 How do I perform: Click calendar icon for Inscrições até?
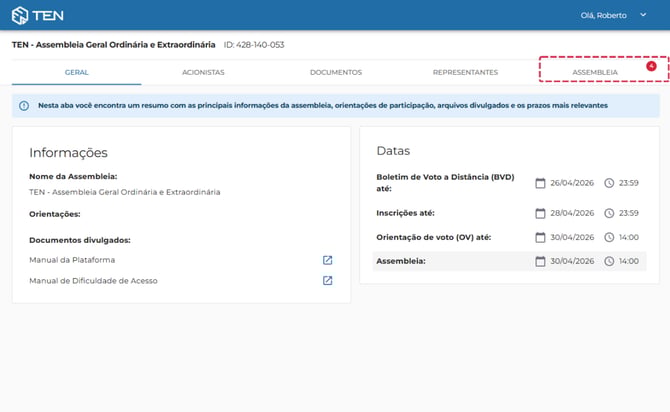click(x=540, y=213)
